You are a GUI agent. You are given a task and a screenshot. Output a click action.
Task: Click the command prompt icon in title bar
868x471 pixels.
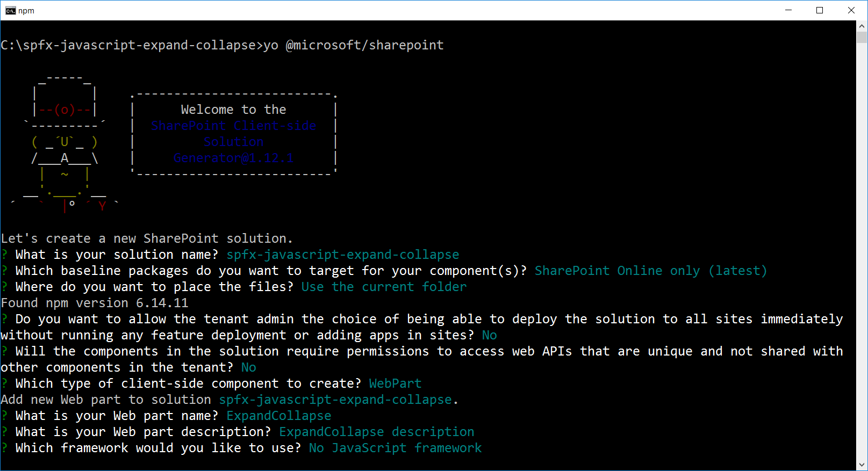[x=10, y=11]
